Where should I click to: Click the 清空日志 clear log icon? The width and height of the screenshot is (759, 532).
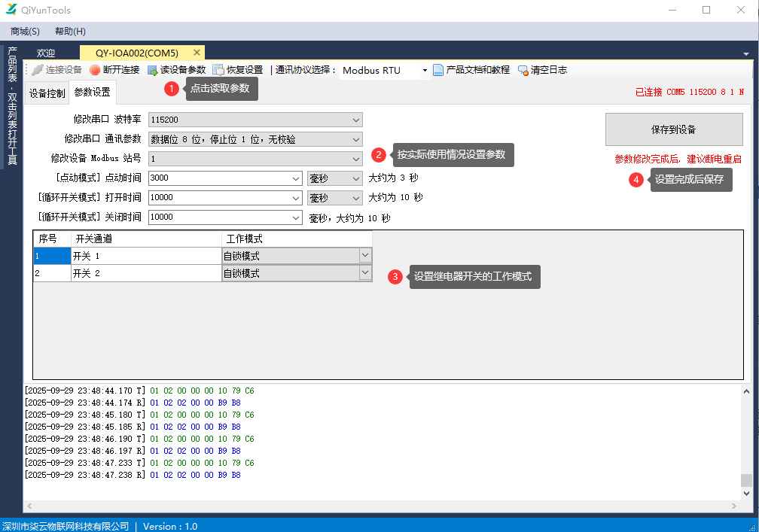click(523, 70)
